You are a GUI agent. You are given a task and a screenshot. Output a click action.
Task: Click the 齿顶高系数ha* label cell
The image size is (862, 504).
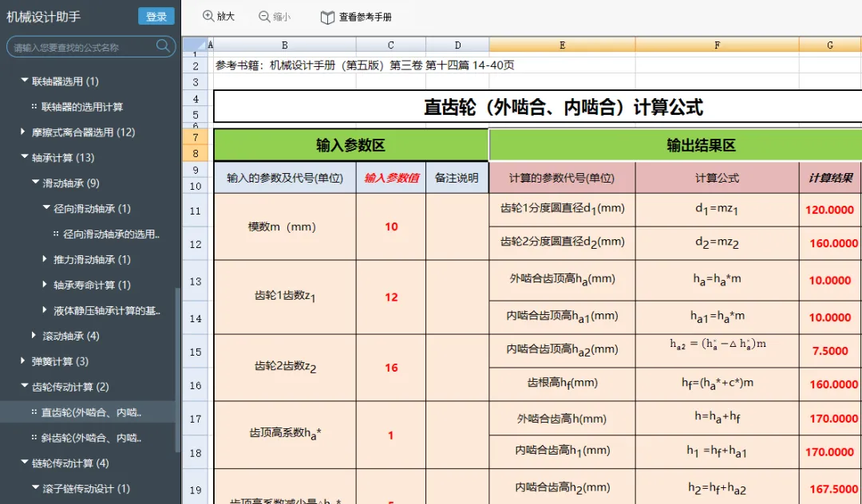click(x=285, y=435)
